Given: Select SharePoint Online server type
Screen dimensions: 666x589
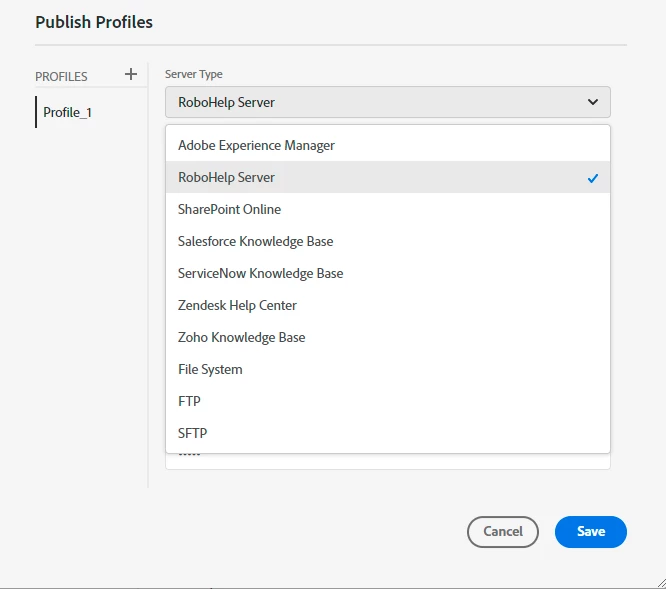Looking at the screenshot, I should point(230,209).
